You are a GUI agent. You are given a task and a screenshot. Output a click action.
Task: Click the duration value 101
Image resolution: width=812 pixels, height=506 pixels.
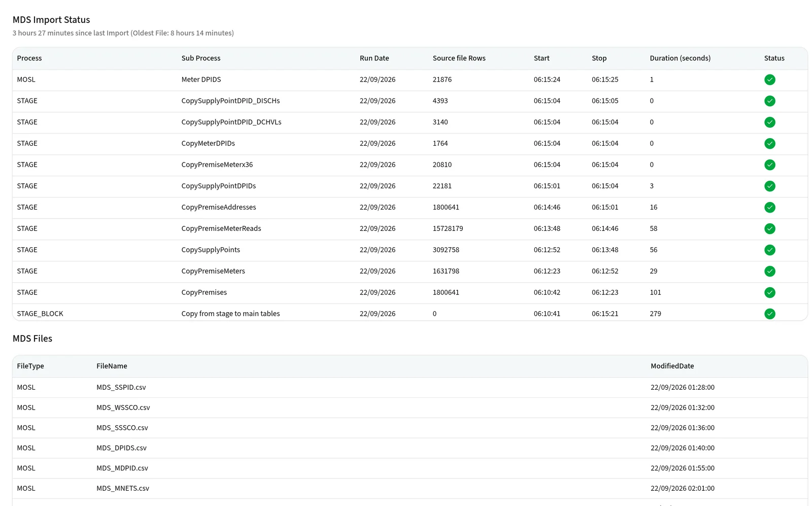(x=655, y=293)
